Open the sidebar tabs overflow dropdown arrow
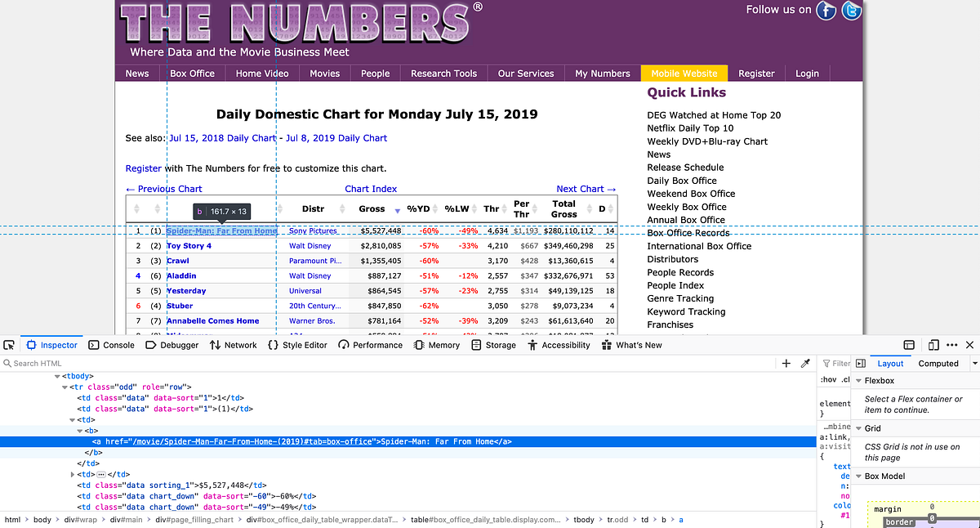 coord(974,363)
